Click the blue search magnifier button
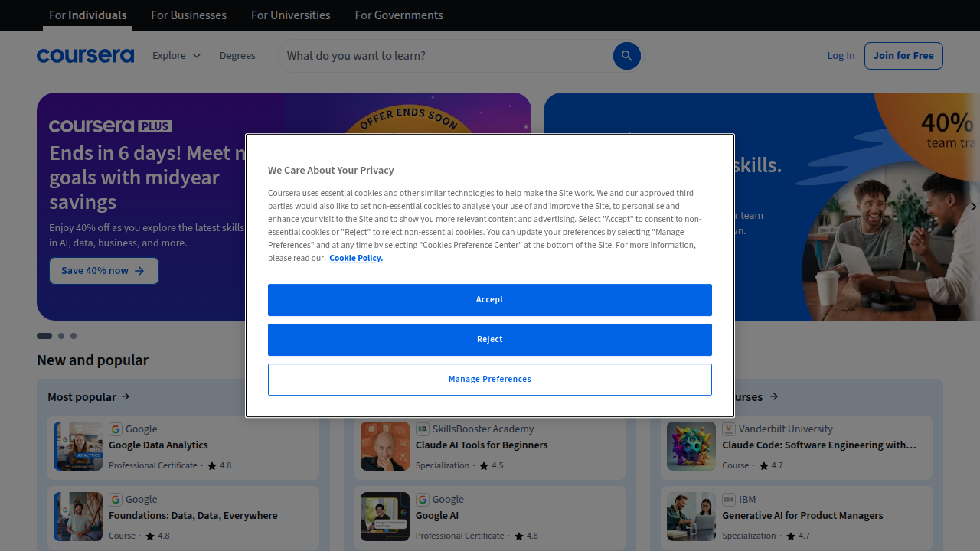The image size is (980, 551). coord(626,56)
